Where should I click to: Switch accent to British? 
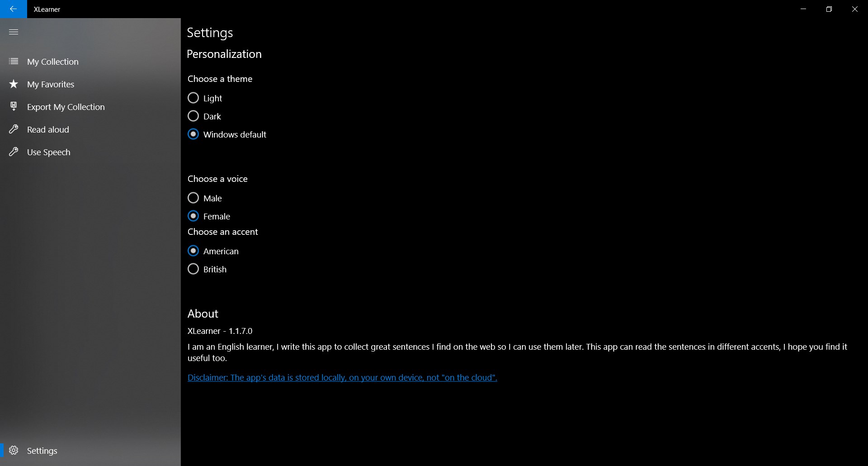[193, 269]
